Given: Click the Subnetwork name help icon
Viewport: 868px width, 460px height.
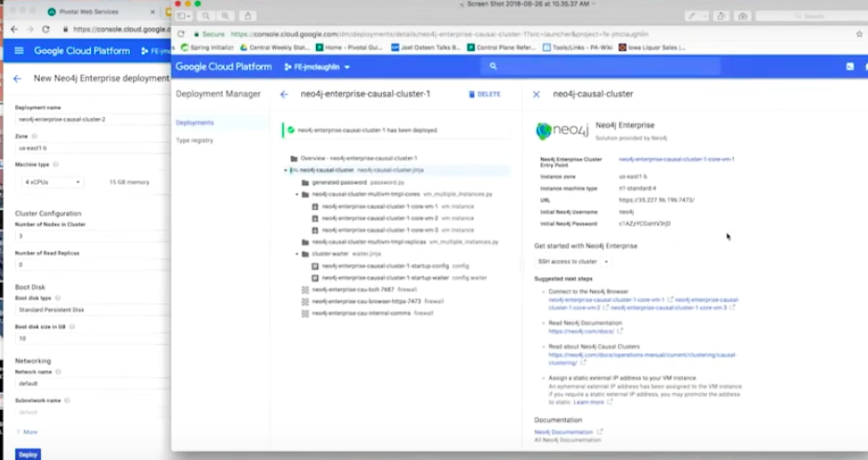Looking at the screenshot, I should [x=67, y=401].
